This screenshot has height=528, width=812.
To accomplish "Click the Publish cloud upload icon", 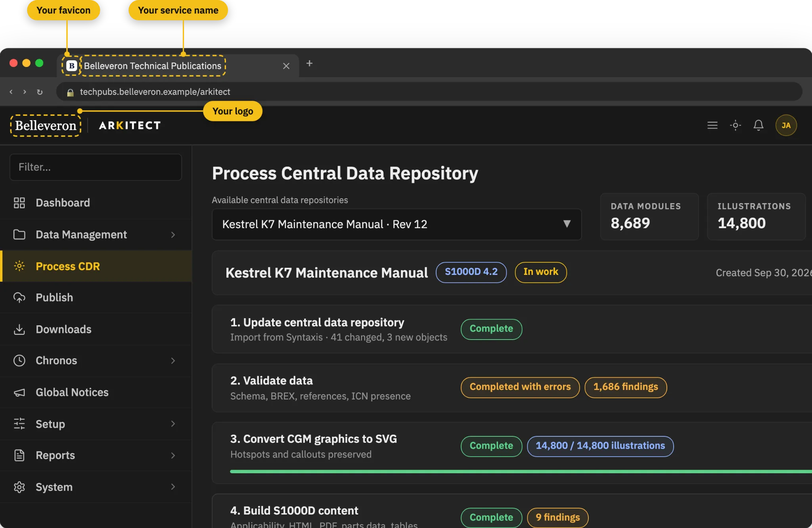I will (19, 298).
